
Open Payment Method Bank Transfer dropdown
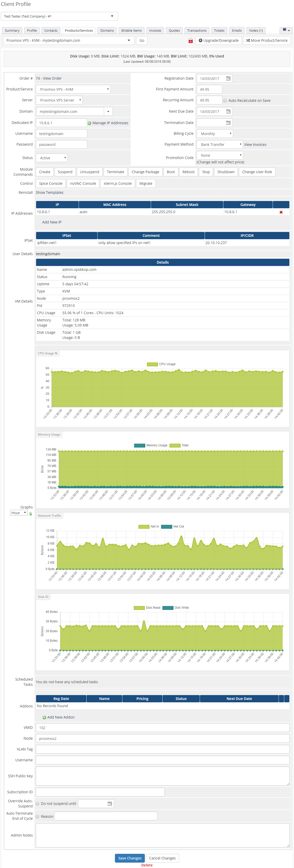click(220, 145)
